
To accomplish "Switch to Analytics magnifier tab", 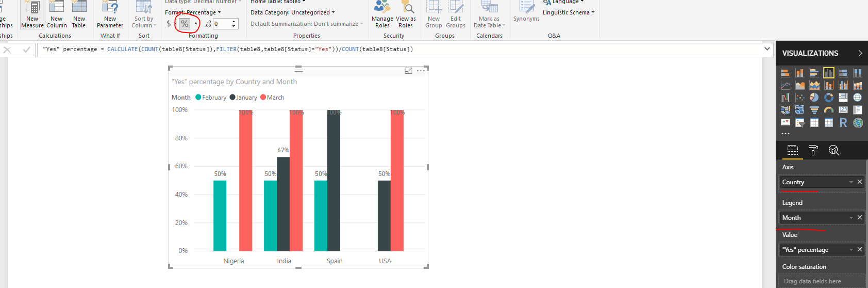I will point(834,150).
